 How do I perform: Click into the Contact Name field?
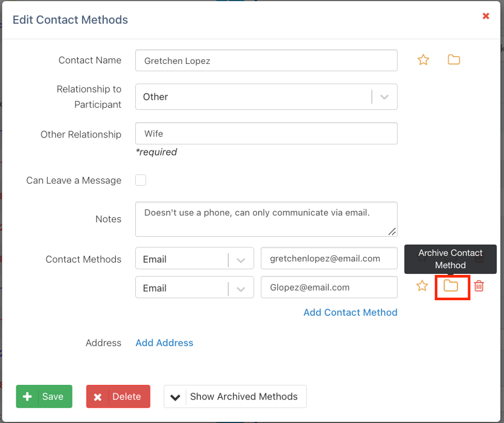(266, 61)
